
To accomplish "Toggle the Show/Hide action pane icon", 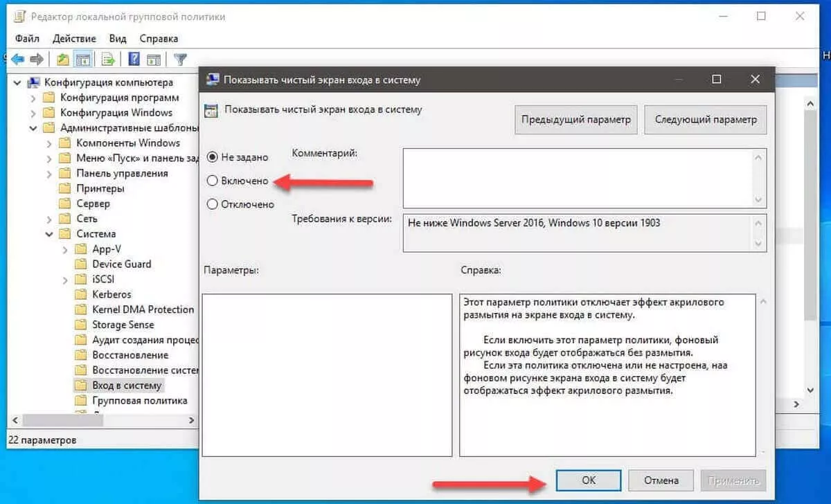I will pyautogui.click(x=154, y=60).
